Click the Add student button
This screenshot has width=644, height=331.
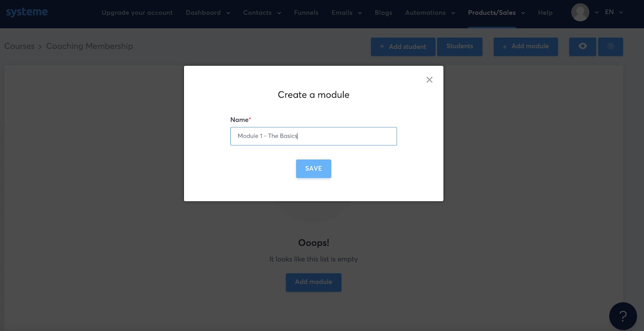403,47
